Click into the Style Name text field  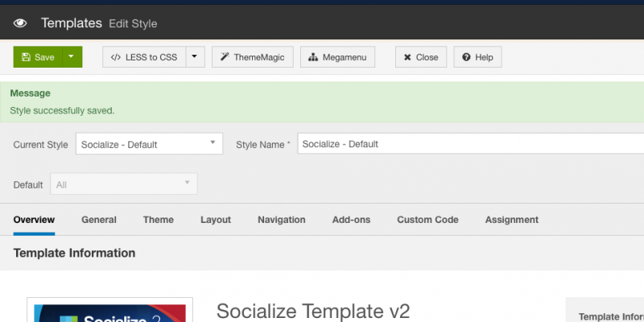click(471, 144)
